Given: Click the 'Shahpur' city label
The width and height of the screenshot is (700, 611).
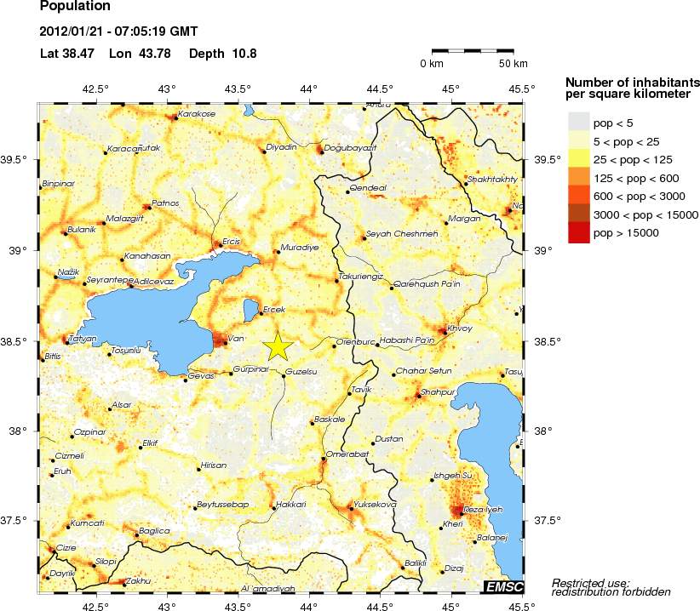Looking at the screenshot, I should coord(438,392).
